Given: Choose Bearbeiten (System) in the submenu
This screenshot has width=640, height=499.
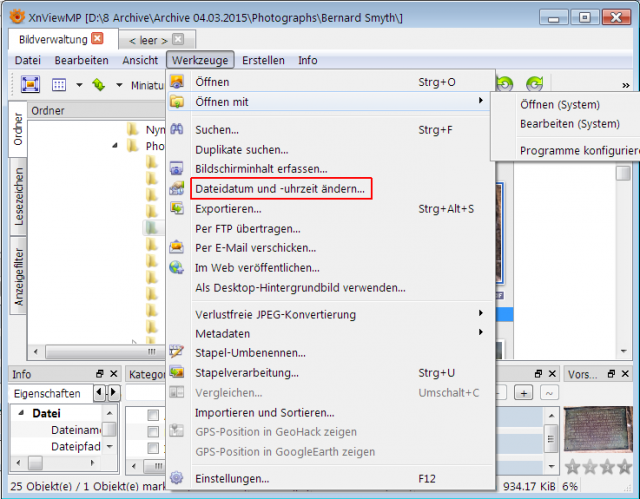Looking at the screenshot, I should tap(570, 124).
